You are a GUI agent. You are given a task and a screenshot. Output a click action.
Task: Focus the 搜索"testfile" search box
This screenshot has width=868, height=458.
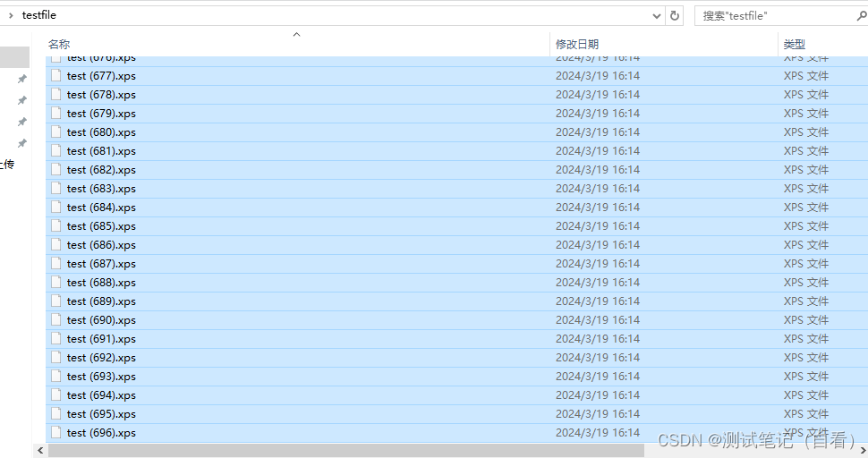coord(781,15)
